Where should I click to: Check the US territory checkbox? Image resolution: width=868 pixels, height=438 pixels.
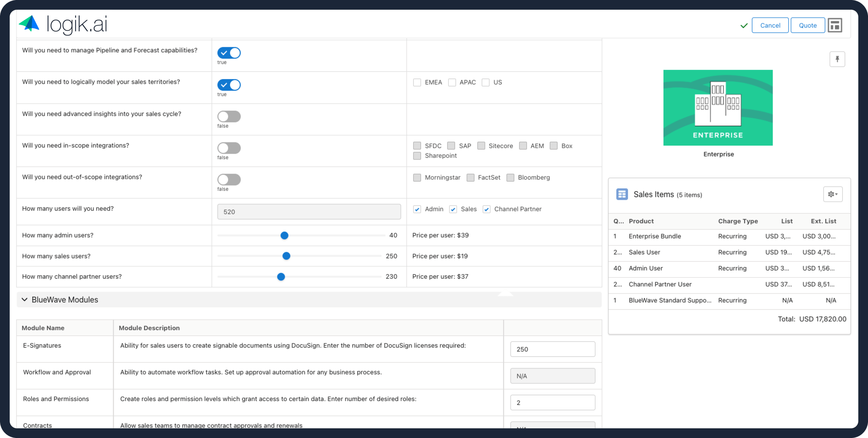[486, 82]
